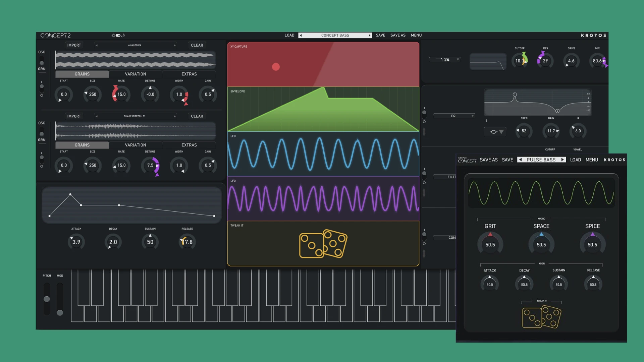Click the EQ filter curve icon

(492, 131)
